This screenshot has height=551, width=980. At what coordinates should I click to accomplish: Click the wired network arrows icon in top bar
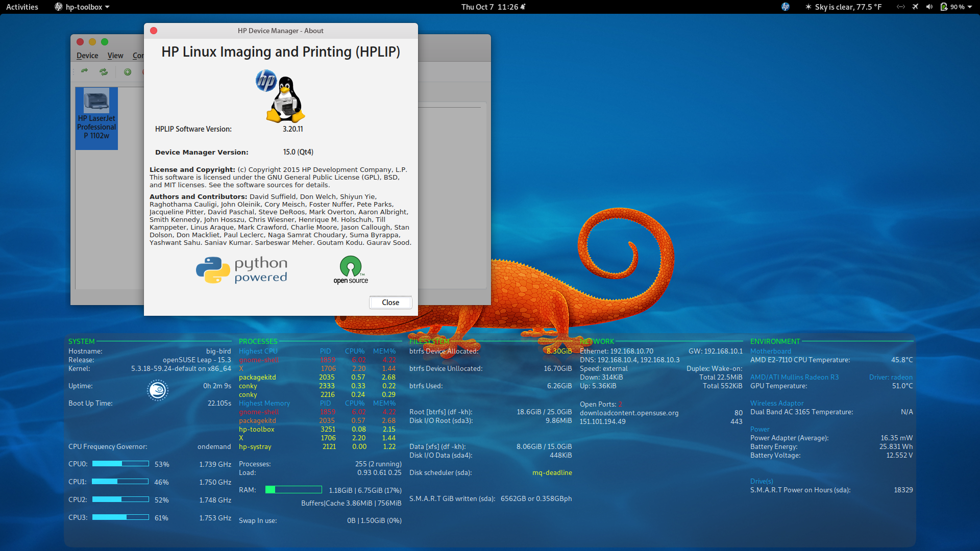(901, 7)
